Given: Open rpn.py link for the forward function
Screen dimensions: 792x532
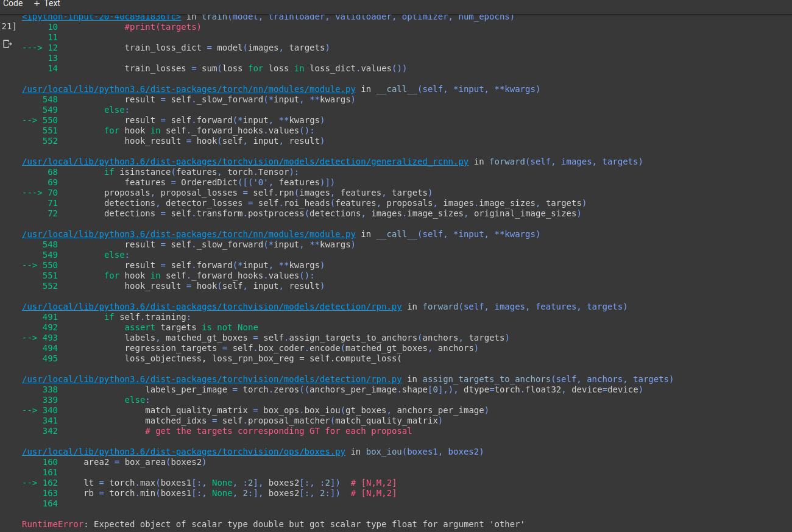Looking at the screenshot, I should [212, 307].
